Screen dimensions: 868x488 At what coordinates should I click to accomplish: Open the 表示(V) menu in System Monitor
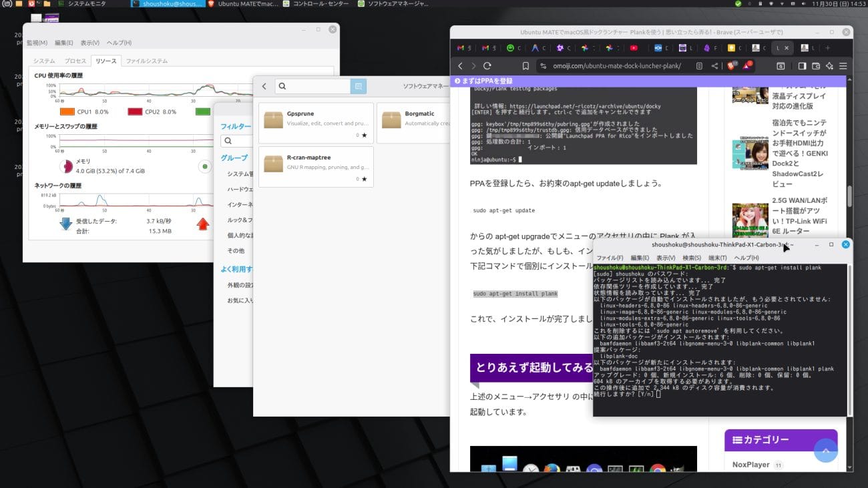click(90, 43)
